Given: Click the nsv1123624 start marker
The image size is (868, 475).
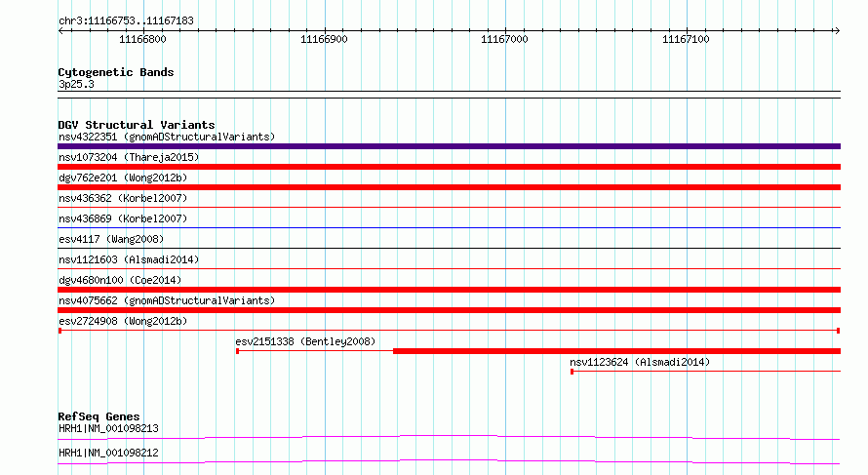Looking at the screenshot, I should pyautogui.click(x=572, y=372).
